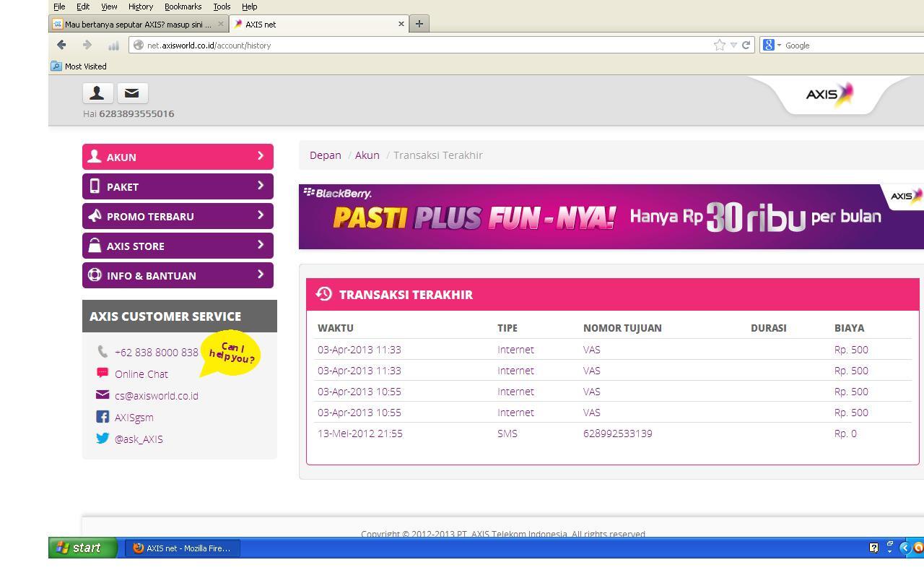The width and height of the screenshot is (924, 578).
Task: Open the Tools menu
Action: (222, 7)
